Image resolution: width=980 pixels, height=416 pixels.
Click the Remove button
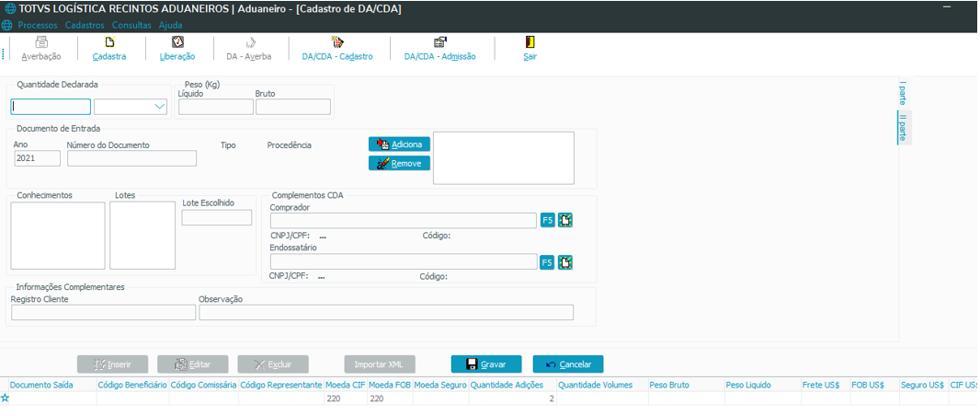(x=399, y=163)
